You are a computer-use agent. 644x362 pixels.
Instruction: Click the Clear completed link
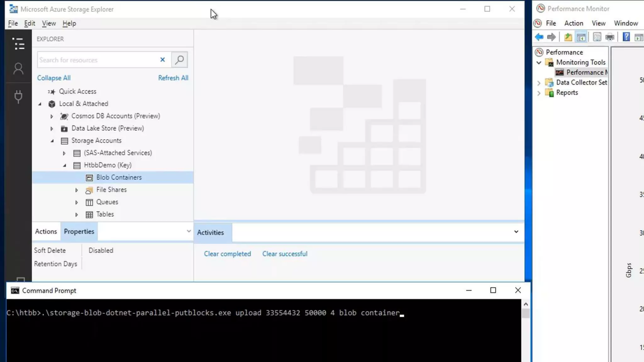click(x=227, y=254)
